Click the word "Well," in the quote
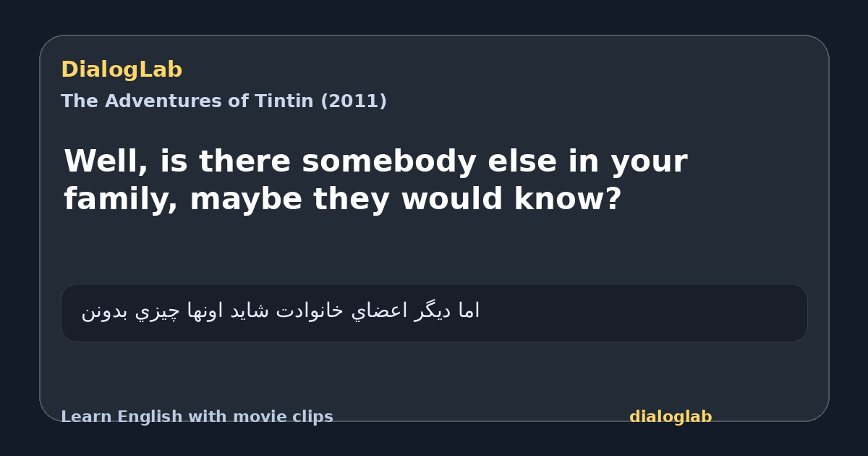 (x=106, y=161)
